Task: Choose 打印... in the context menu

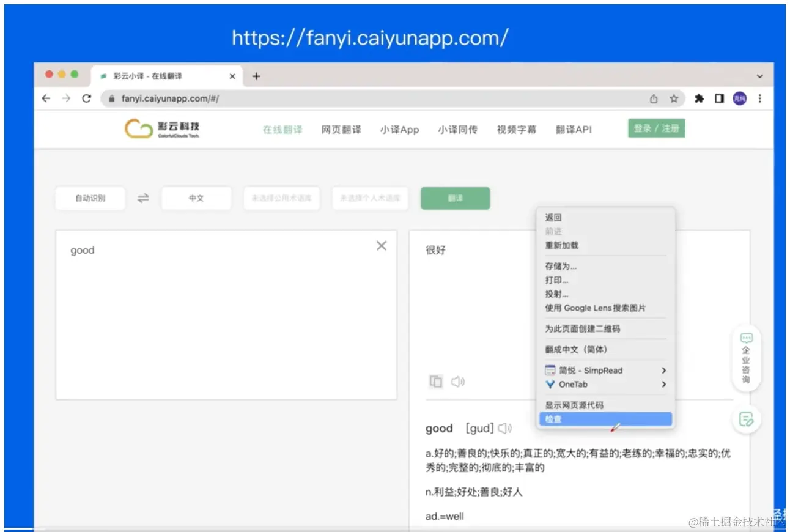Action: (x=605, y=281)
